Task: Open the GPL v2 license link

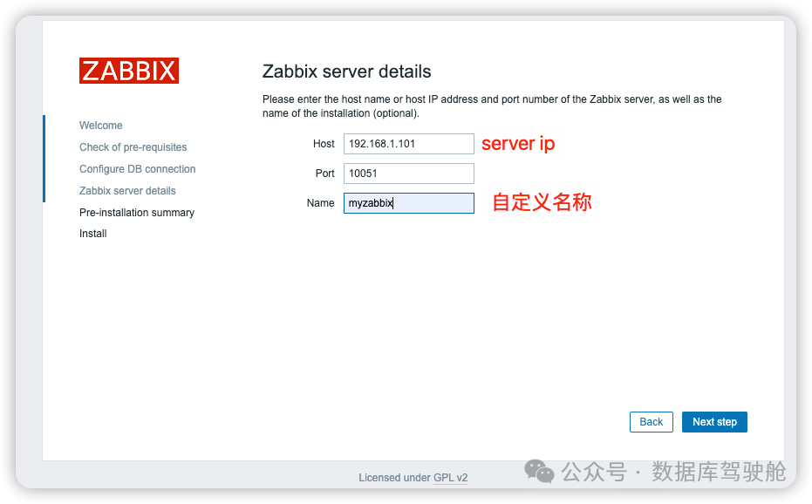Action: [x=450, y=478]
